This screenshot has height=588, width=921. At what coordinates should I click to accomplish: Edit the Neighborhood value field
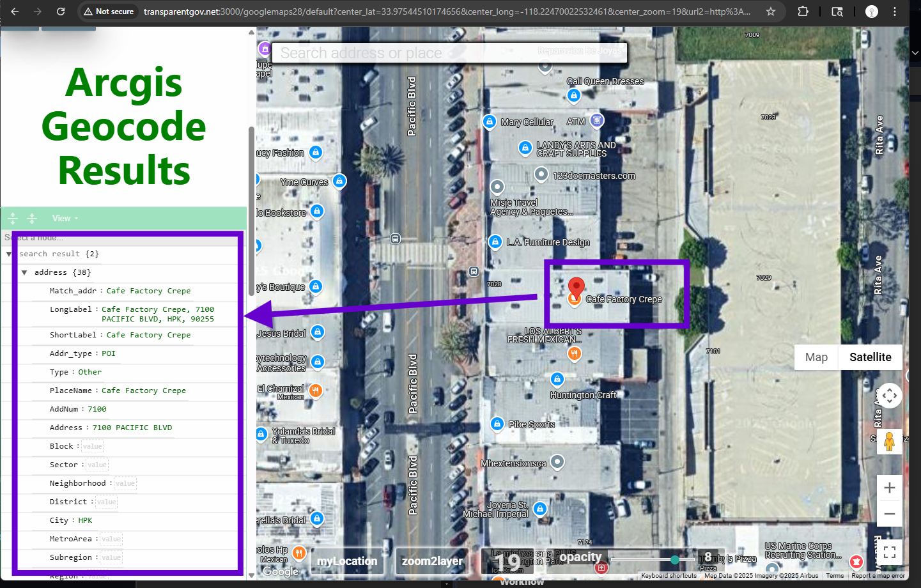click(125, 483)
